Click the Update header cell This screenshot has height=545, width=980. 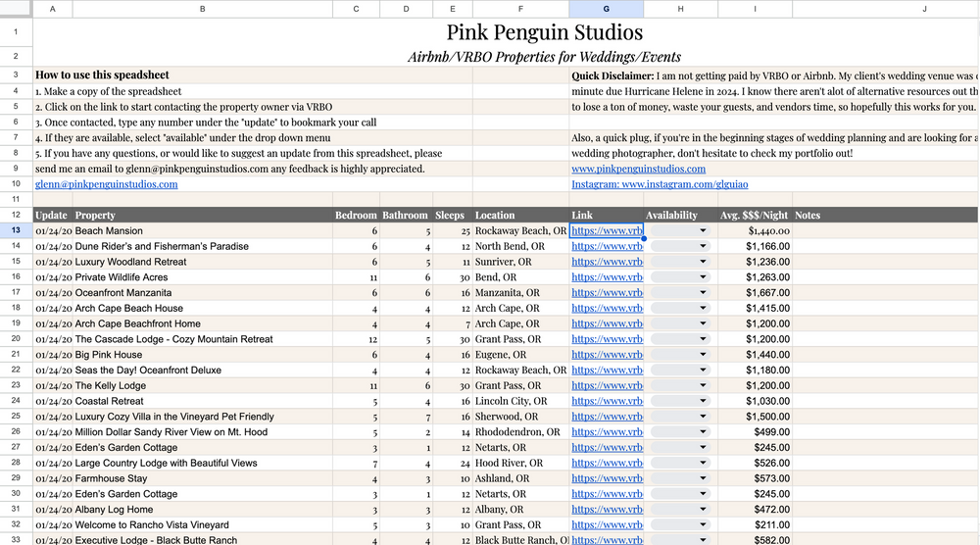pyautogui.click(x=53, y=215)
